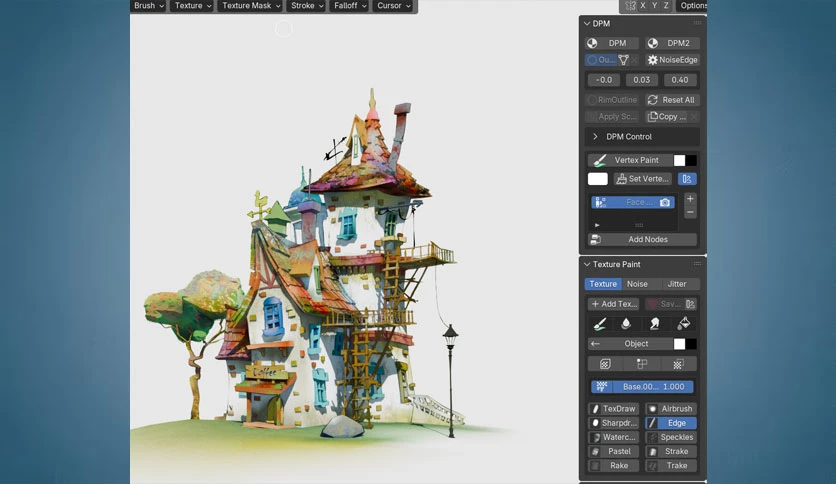Select the Face ... list entry
Viewport: 836px width, 484px height.
[633, 202]
